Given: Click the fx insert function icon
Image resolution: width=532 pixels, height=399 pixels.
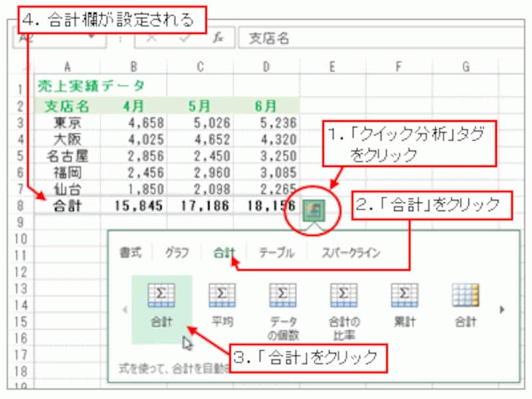Looking at the screenshot, I should point(218,38).
